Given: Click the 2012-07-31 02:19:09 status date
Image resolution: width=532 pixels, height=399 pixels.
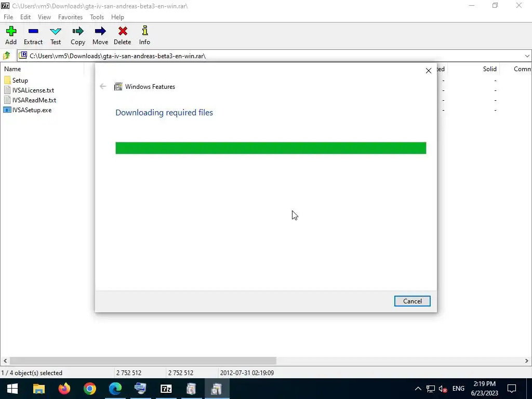Looking at the screenshot, I should coord(247,373).
